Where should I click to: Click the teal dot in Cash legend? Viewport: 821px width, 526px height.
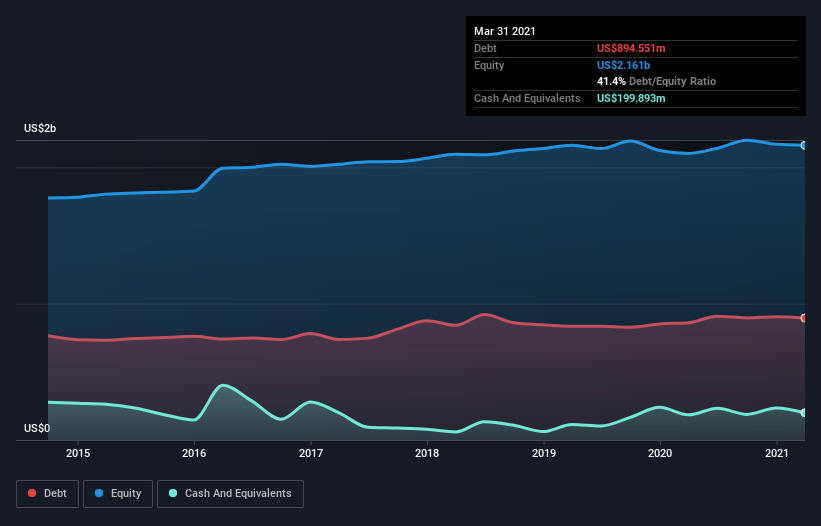pos(174,493)
